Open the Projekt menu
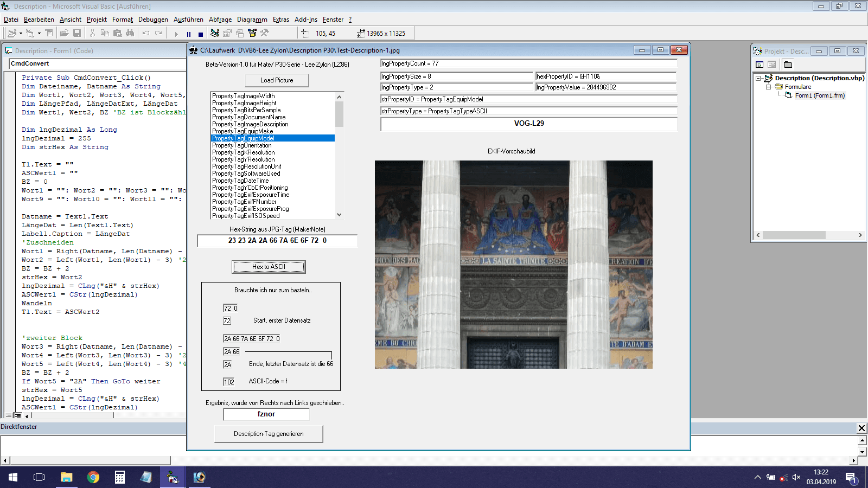 point(97,20)
